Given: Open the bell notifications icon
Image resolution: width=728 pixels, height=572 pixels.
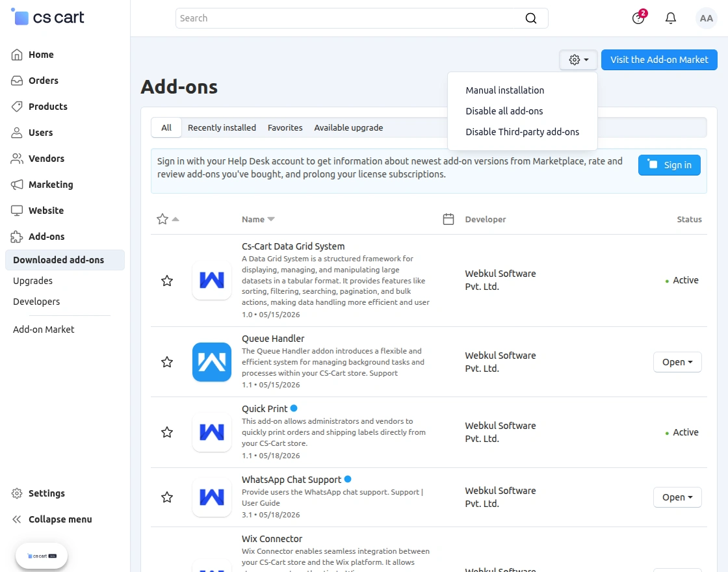Looking at the screenshot, I should click(x=670, y=18).
